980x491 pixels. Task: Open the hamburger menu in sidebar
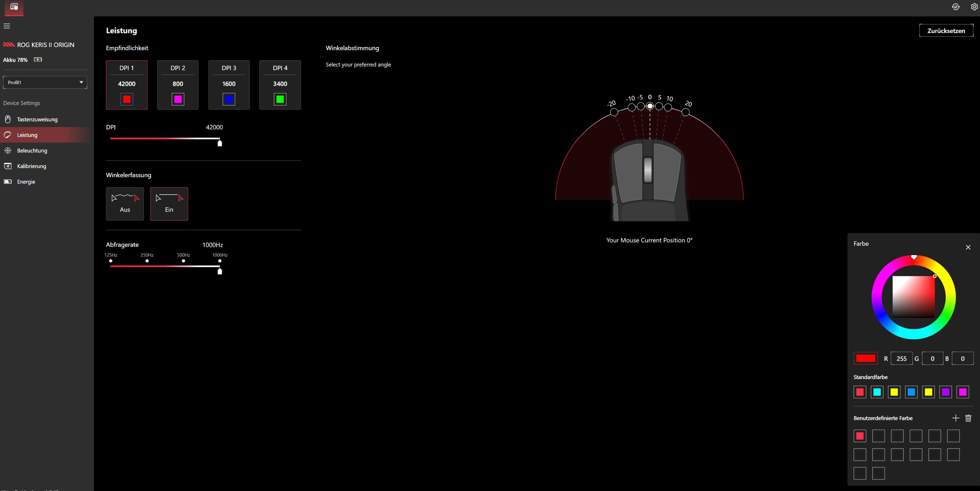(x=7, y=26)
